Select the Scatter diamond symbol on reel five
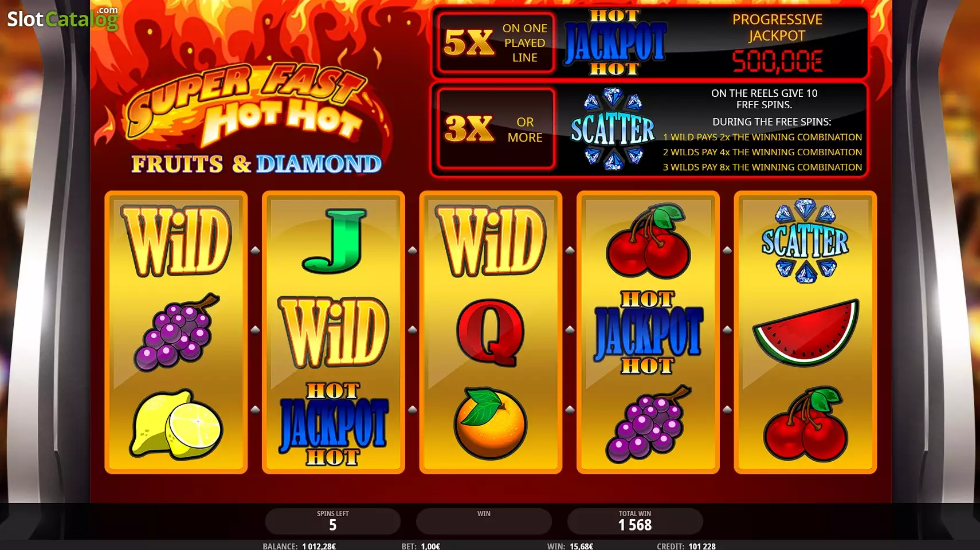This screenshot has height=550, width=980. pos(805,241)
